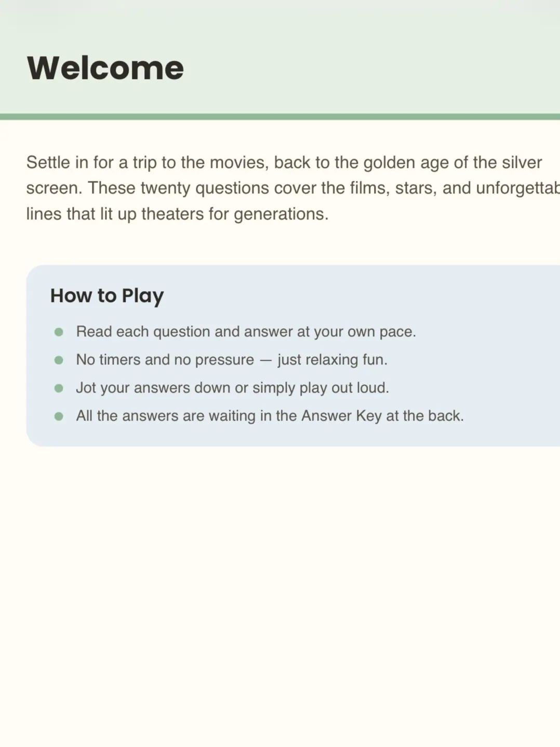
Task: Click the phrase 'at the back' in the last bullet
Action: pos(424,416)
